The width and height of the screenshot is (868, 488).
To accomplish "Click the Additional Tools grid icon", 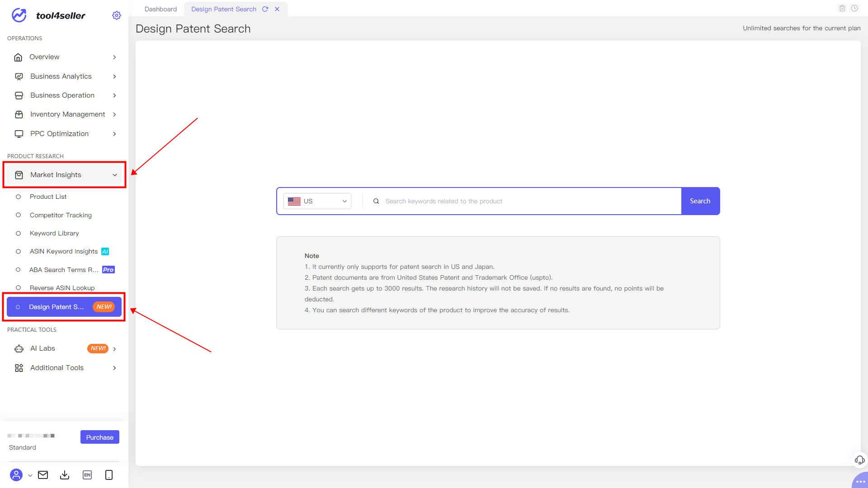I will (19, 368).
